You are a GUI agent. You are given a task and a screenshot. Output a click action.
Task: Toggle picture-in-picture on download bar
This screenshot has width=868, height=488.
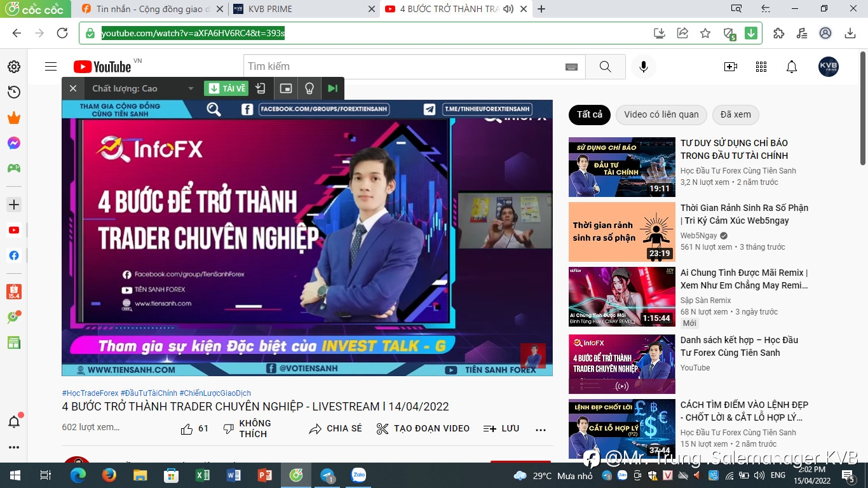point(286,88)
